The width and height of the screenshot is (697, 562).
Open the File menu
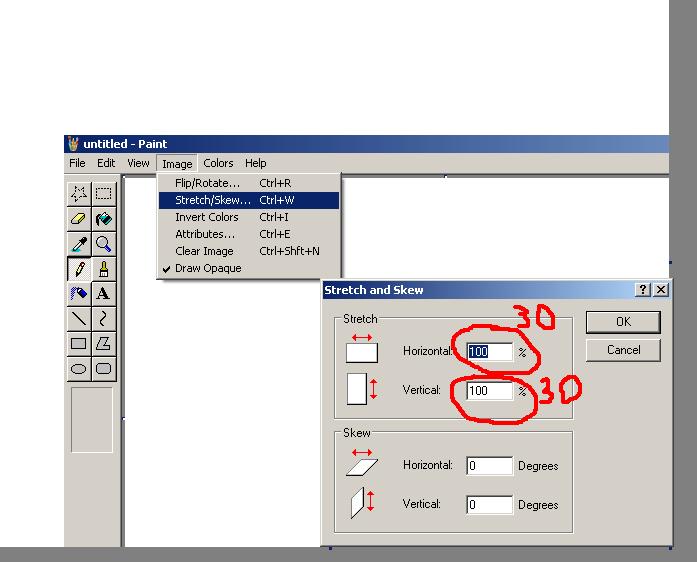[x=77, y=163]
